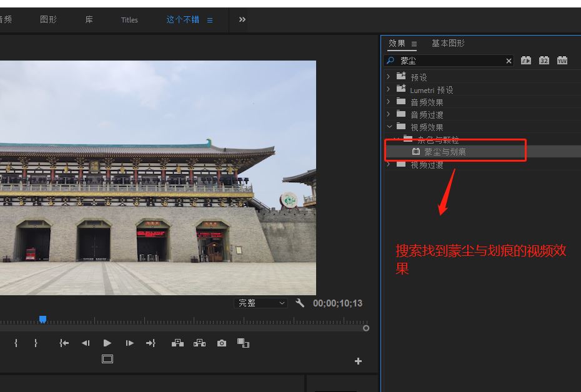The image size is (581, 392).
Task: Select 蒙尘与划痕 effect
Action: (445, 152)
